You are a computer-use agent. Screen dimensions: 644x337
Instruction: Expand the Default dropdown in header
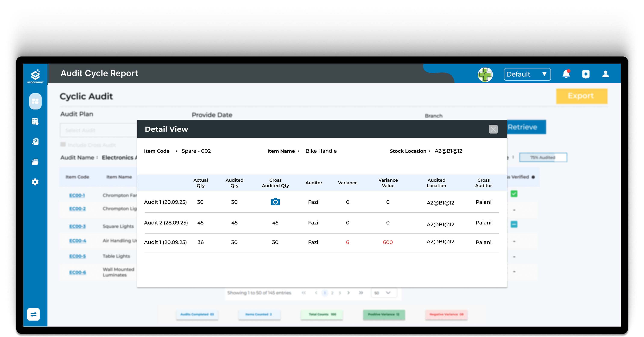(x=527, y=74)
